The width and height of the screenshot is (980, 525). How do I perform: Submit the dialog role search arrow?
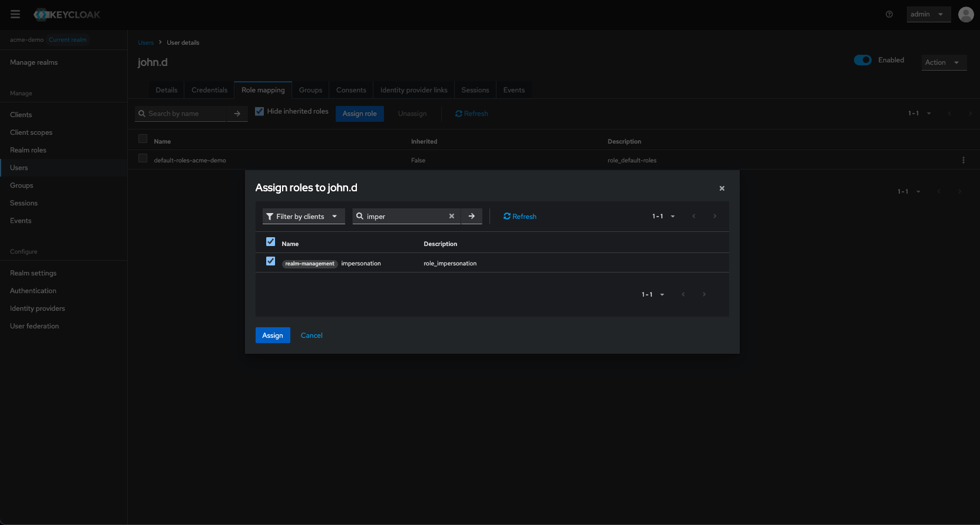pyautogui.click(x=472, y=216)
